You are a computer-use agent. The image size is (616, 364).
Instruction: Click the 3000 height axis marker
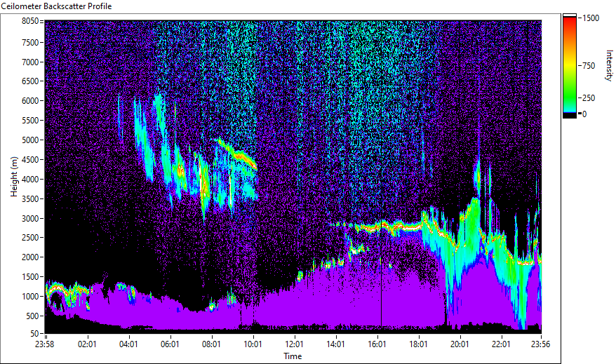pos(30,219)
